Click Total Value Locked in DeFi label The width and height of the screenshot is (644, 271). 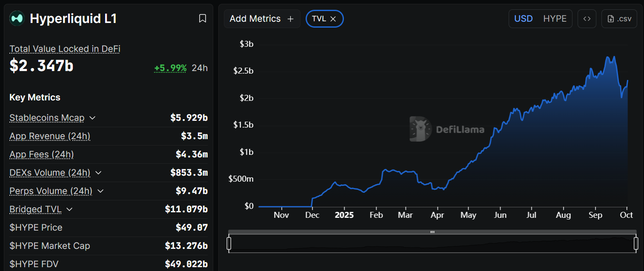65,49
